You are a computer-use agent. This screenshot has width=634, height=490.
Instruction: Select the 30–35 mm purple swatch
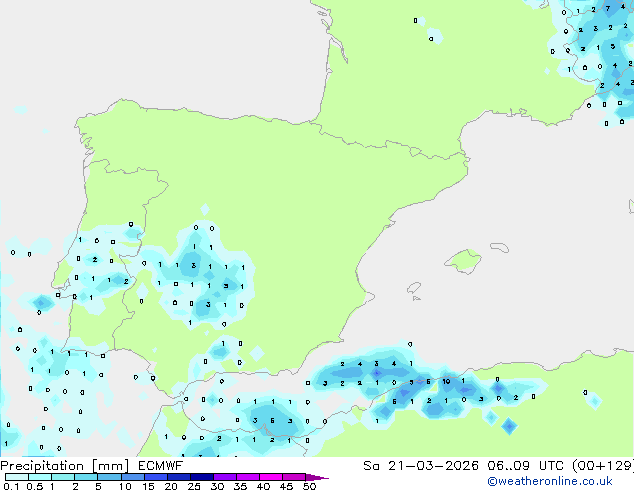[x=224, y=477]
